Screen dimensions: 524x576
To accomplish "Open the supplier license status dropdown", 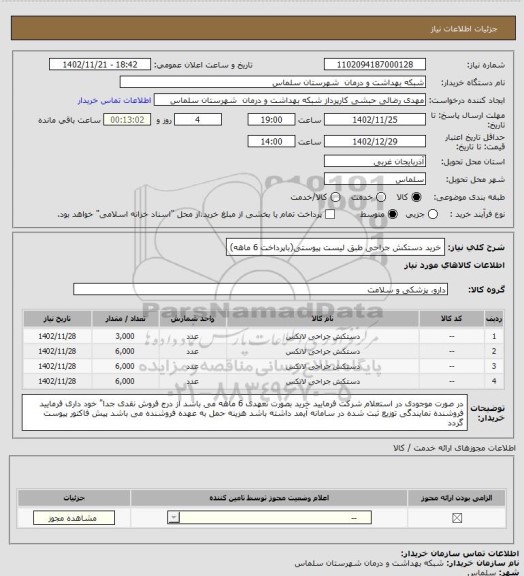I will (269, 518).
